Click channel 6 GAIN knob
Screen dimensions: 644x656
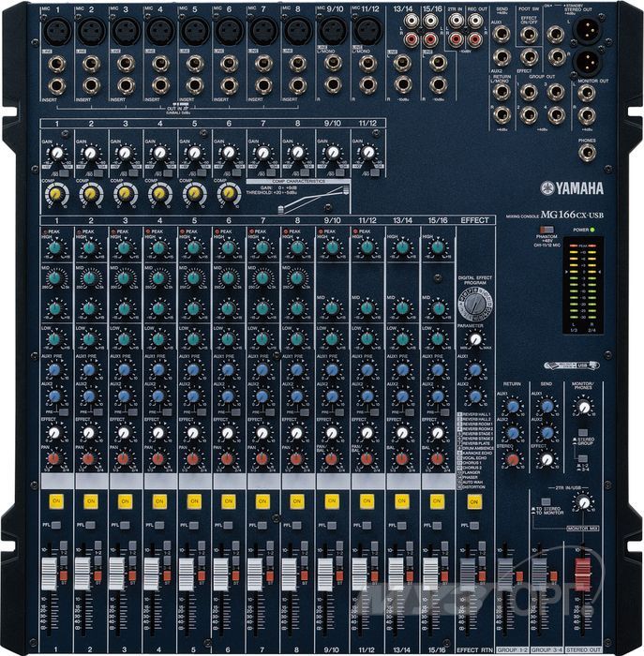(229, 153)
